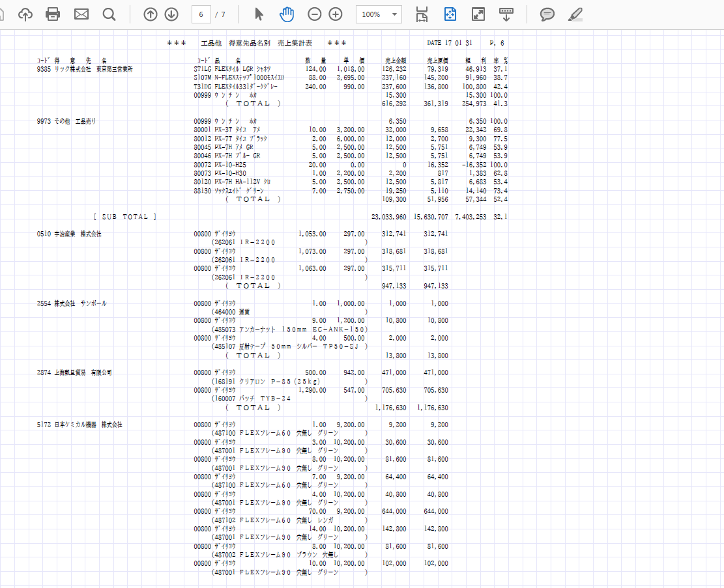
Task: Select the fit full page icon
Action: (x=450, y=14)
